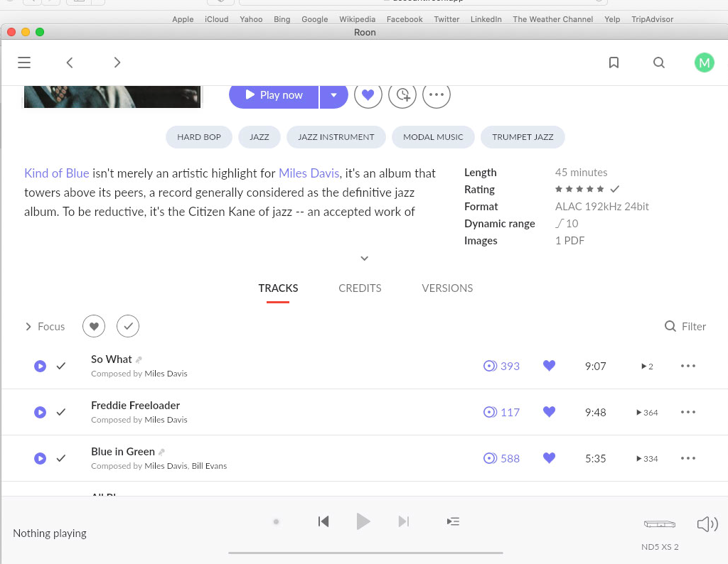Click Bill Evans composer name
Image resolution: width=728 pixels, height=564 pixels.
point(210,466)
